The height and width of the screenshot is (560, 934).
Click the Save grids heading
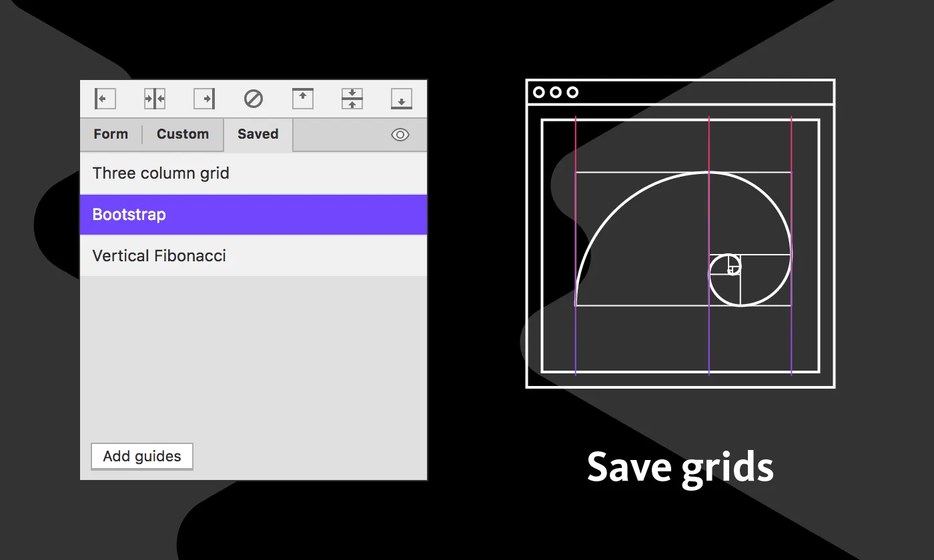tap(680, 467)
